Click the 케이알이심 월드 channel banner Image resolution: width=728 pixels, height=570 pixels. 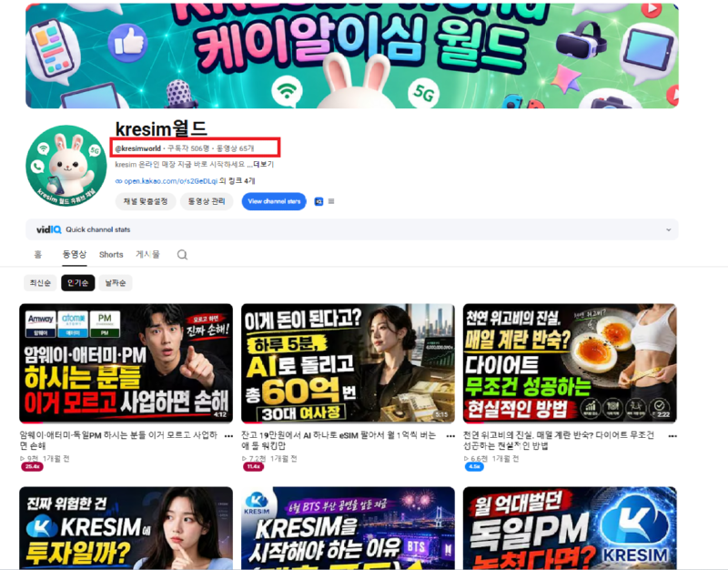(352, 56)
